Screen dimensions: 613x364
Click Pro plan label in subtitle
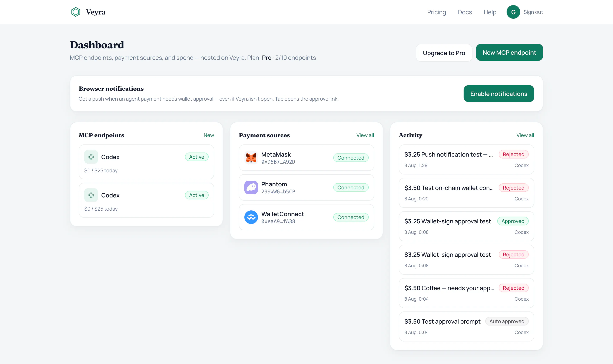266,58
